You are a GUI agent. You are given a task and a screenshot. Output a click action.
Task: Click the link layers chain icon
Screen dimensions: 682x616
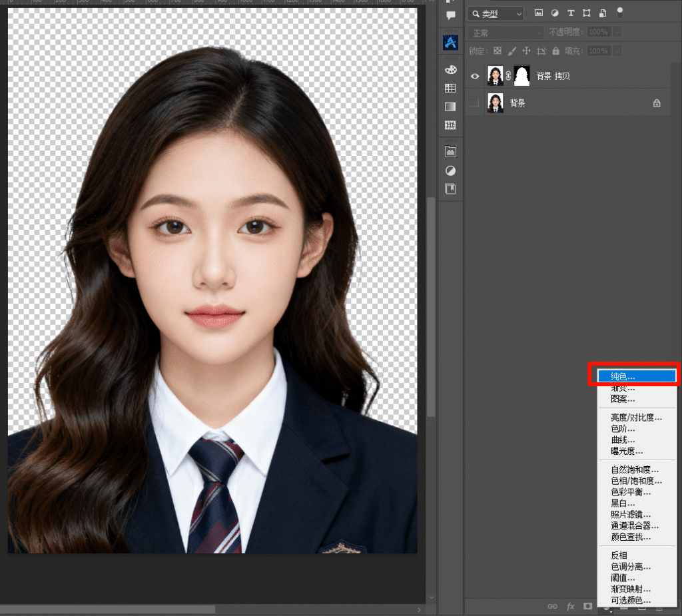(552, 607)
